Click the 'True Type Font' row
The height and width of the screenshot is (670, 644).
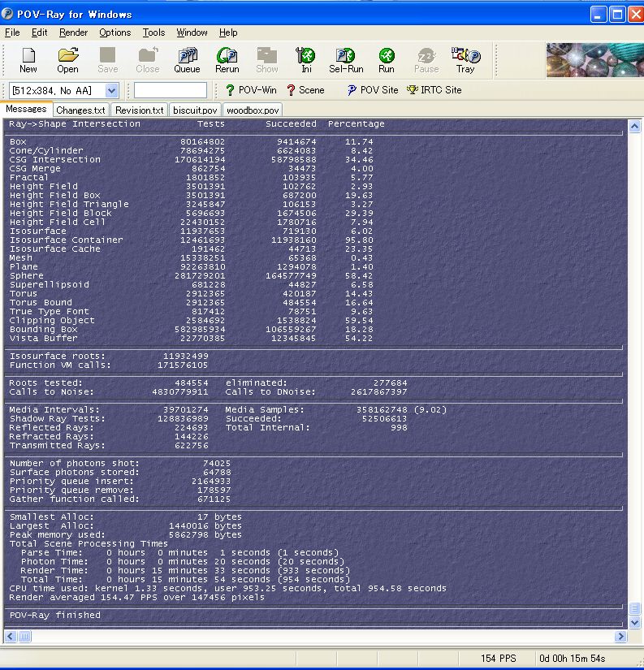191,312
